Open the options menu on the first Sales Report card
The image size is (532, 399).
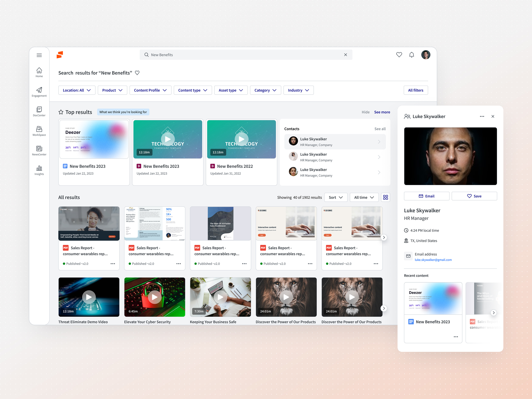point(113,264)
